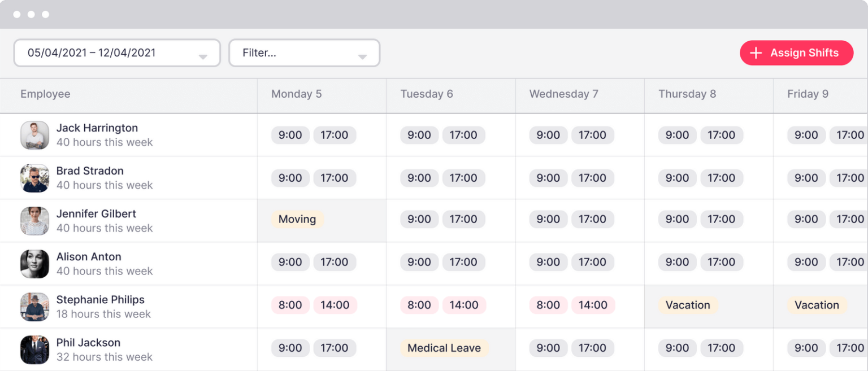Screen dimensions: 868x371
Task: Click the plus icon on Assign Shifts
Action: (x=756, y=53)
